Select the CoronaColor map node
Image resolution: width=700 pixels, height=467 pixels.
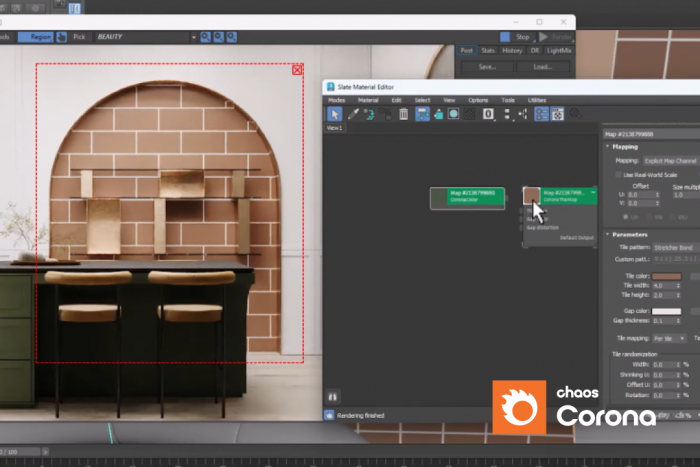(x=467, y=198)
